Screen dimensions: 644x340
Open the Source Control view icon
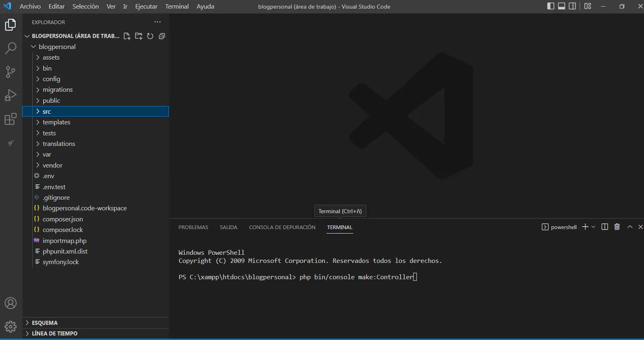[x=11, y=72]
